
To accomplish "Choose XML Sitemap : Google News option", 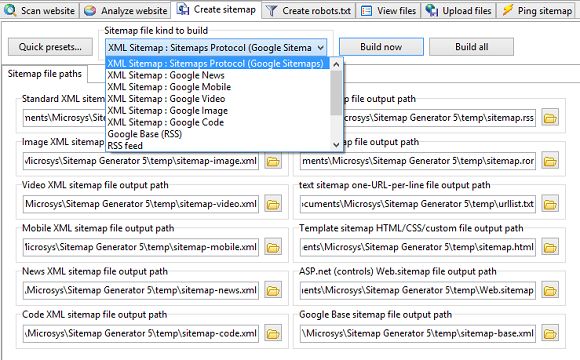I will [218, 75].
